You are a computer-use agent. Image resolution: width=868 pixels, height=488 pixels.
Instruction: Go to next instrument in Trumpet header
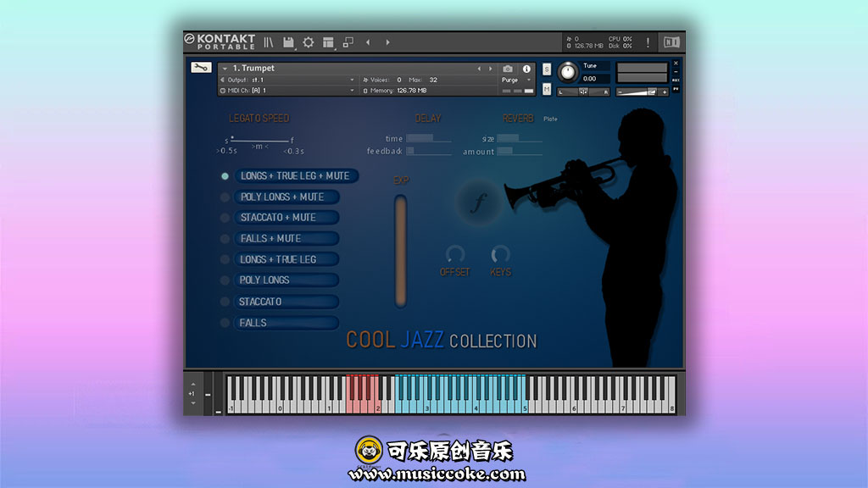click(491, 69)
